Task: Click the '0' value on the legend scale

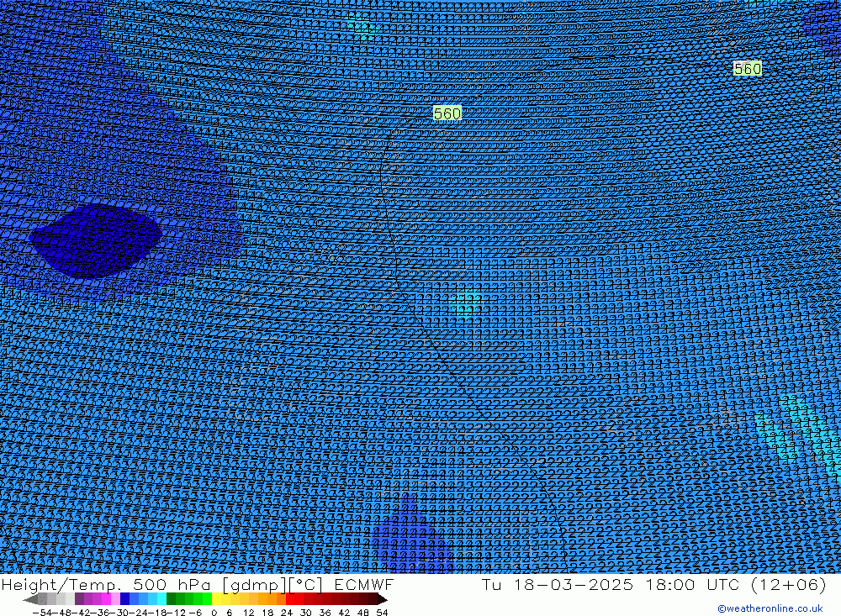Action: (x=214, y=613)
